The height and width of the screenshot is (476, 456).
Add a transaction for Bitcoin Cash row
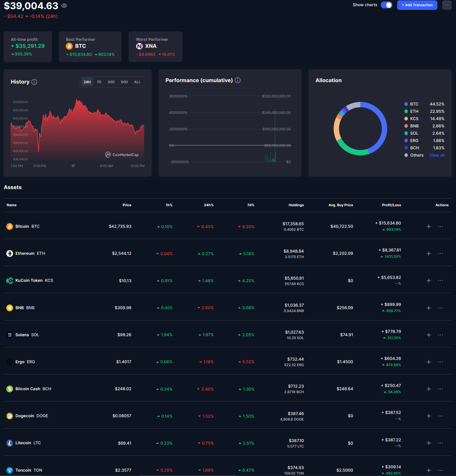[x=429, y=389]
